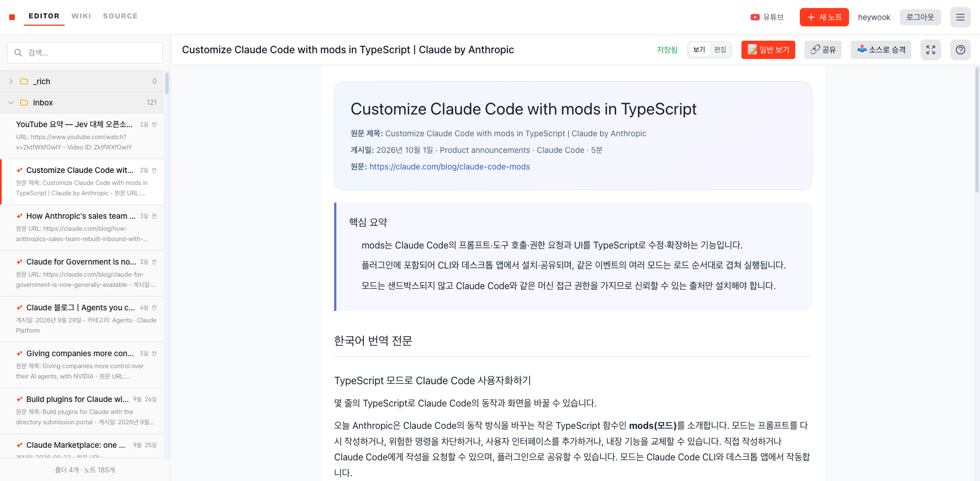Click the red app logo square
980x481 pixels.
point(12,17)
